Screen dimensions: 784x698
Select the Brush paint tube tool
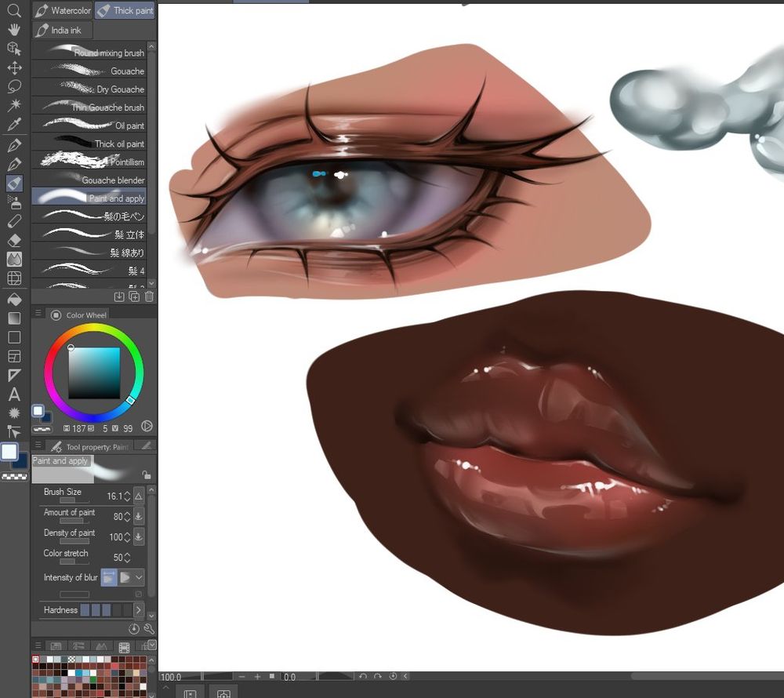14,183
